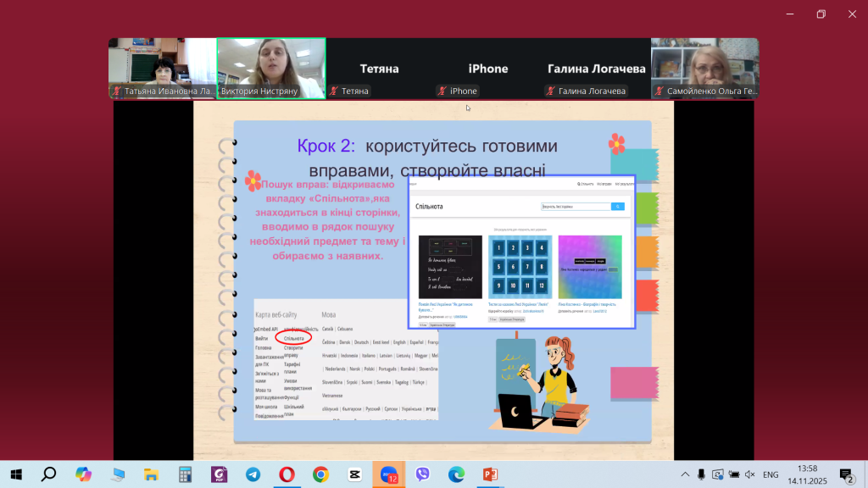The height and width of the screenshot is (488, 868).
Task: Open the Copilot taskbar icon
Action: click(x=83, y=474)
